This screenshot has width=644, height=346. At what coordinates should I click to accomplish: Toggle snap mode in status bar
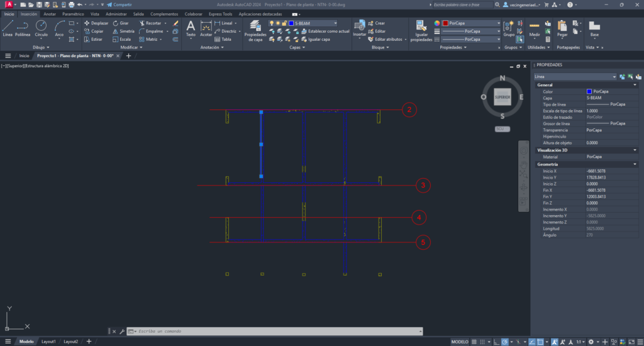pyautogui.click(x=482, y=342)
